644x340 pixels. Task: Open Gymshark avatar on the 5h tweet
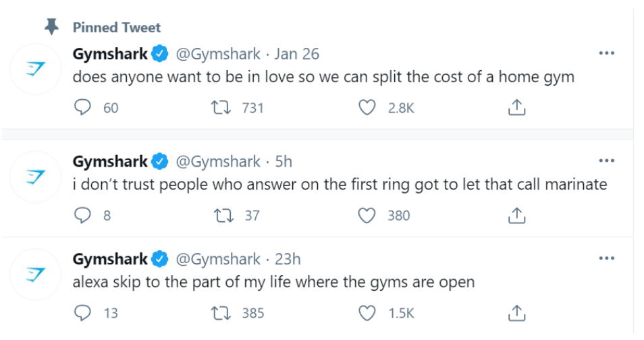35,177
